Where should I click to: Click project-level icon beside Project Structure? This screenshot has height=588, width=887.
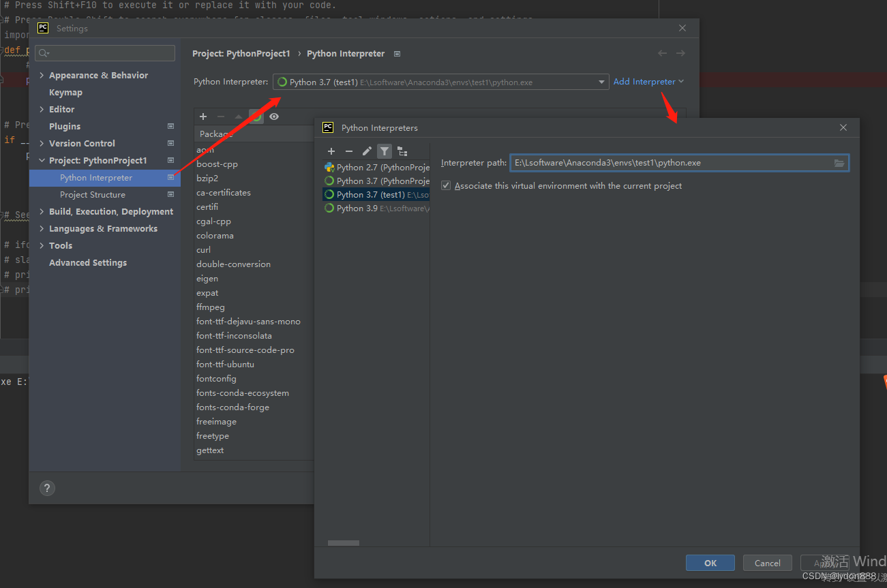click(x=170, y=194)
